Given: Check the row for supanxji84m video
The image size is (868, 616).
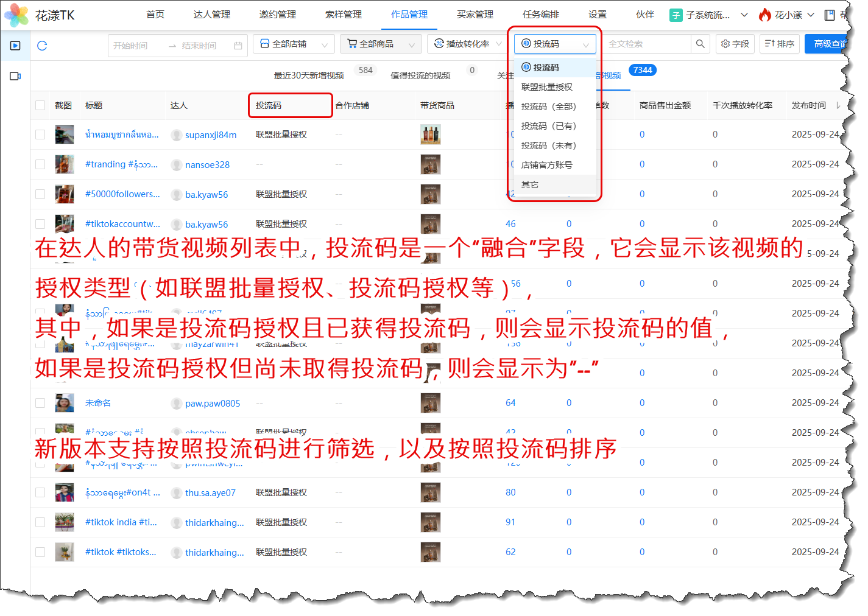Looking at the screenshot, I should [x=40, y=135].
